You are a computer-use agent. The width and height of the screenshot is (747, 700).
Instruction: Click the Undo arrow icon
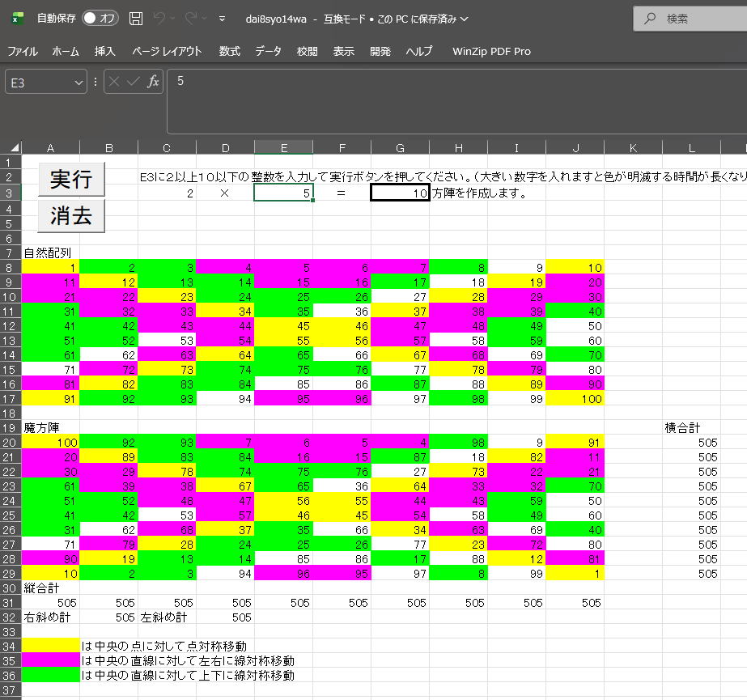[x=160, y=19]
